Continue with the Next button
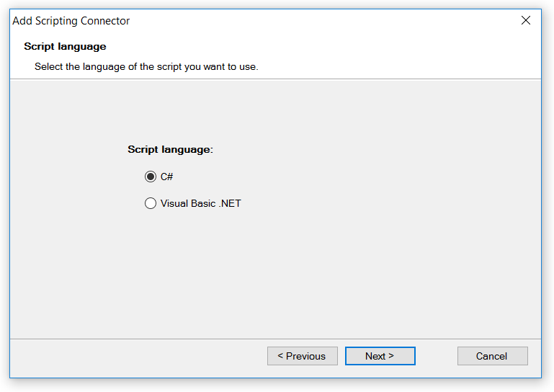The width and height of the screenshot is (554, 392). click(380, 356)
